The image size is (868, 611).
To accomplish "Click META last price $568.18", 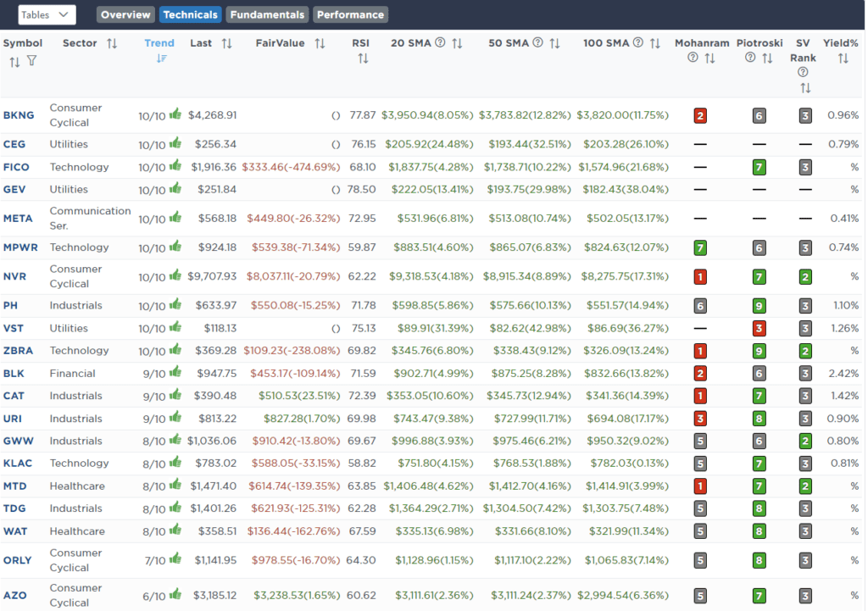I will 218,218.
